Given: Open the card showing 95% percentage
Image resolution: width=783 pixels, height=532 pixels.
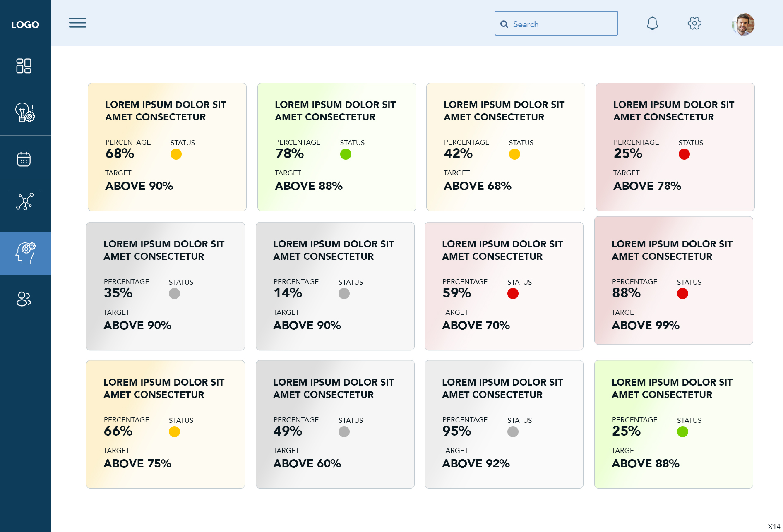Looking at the screenshot, I should (504, 424).
